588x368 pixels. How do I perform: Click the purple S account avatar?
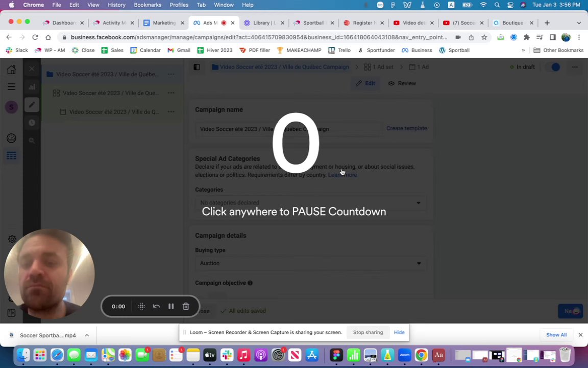pos(11,107)
